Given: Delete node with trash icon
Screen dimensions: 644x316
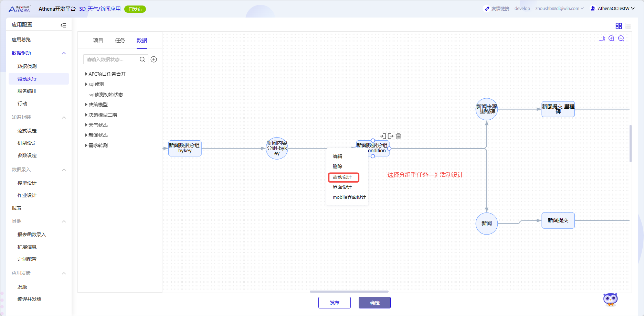Looking at the screenshot, I should click(x=399, y=136).
